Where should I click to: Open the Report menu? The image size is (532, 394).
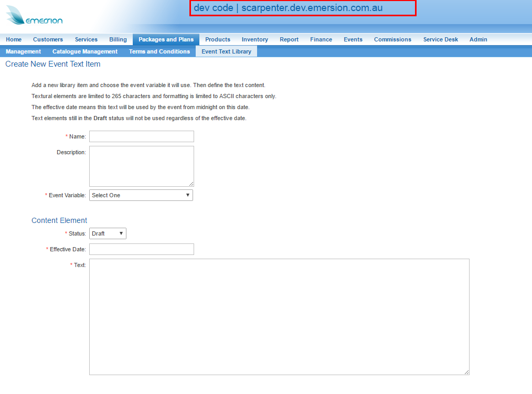[289, 39]
